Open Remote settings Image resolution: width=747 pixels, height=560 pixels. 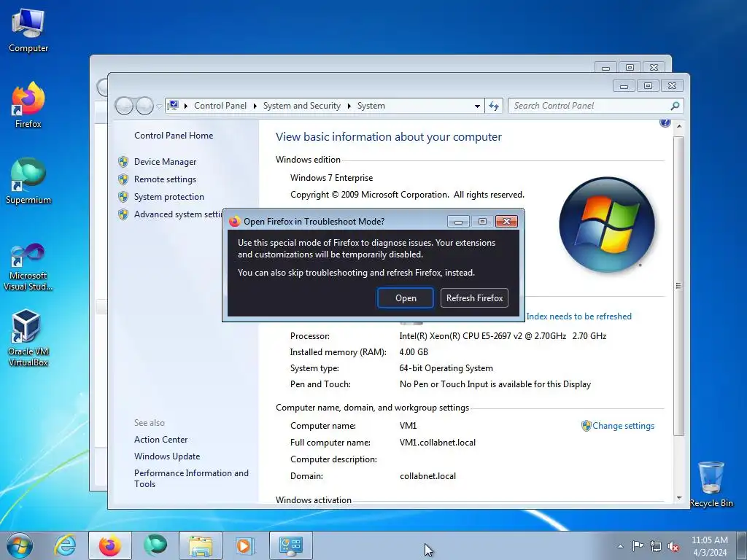click(x=165, y=179)
